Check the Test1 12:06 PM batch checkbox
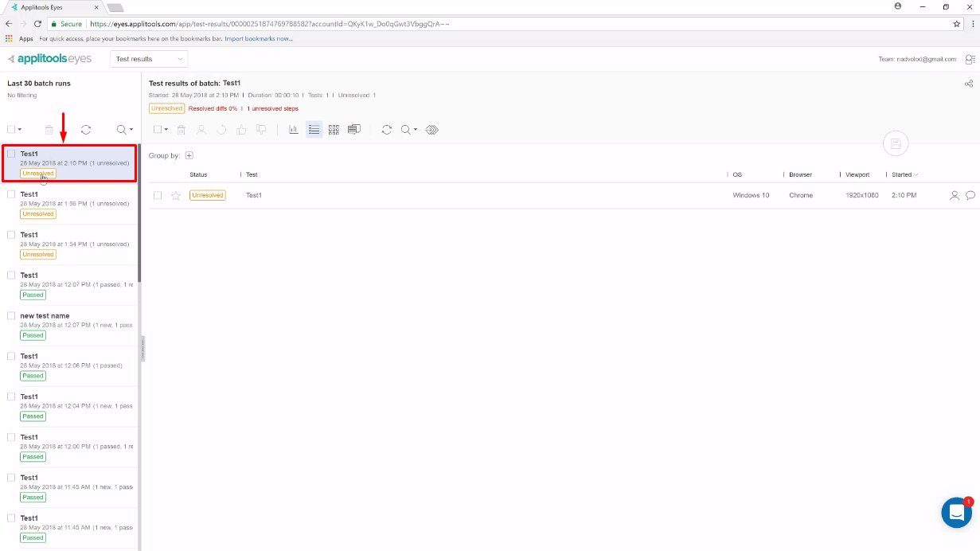The height and width of the screenshot is (551, 980). [x=11, y=356]
